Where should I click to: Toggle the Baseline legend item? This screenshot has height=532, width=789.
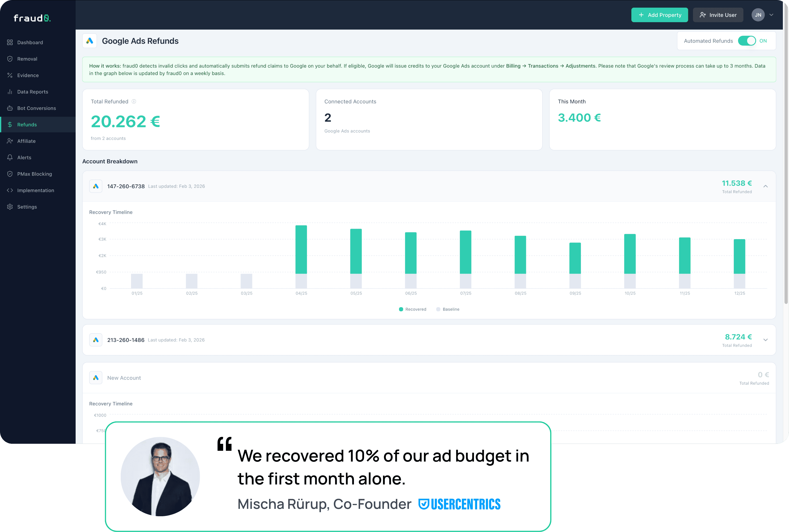click(x=448, y=309)
